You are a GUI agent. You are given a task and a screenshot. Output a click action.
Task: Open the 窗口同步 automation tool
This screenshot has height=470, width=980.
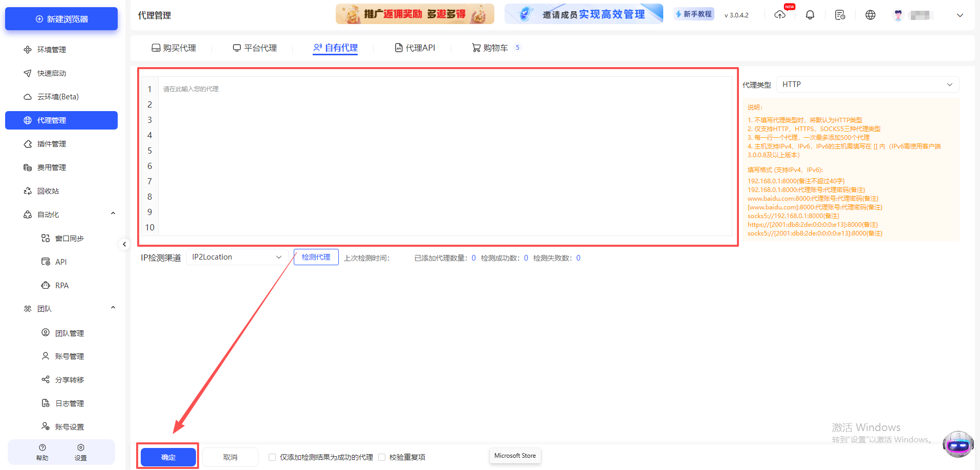pos(69,238)
